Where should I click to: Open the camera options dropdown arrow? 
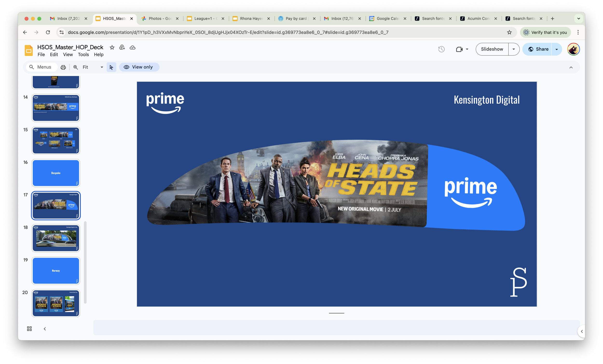pos(467,49)
